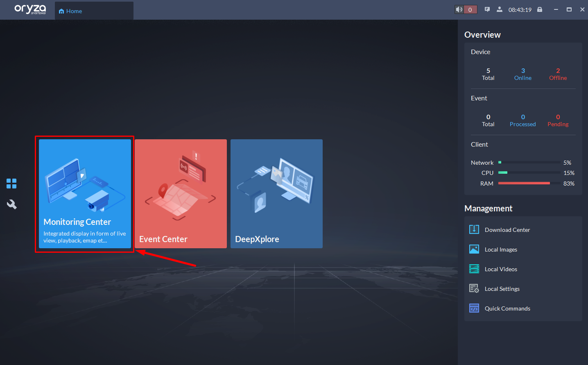Click the 3 Online devices count
This screenshot has width=588, height=365.
click(x=523, y=74)
